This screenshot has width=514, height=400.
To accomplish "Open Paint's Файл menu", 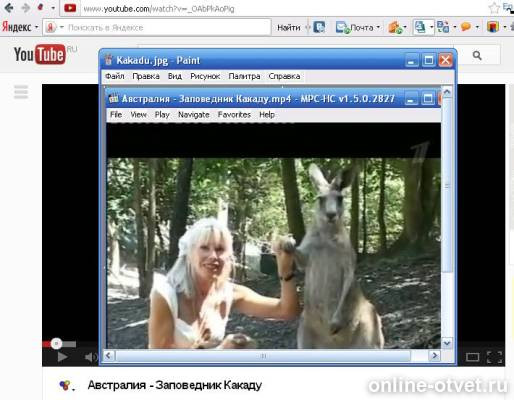I will 115,76.
